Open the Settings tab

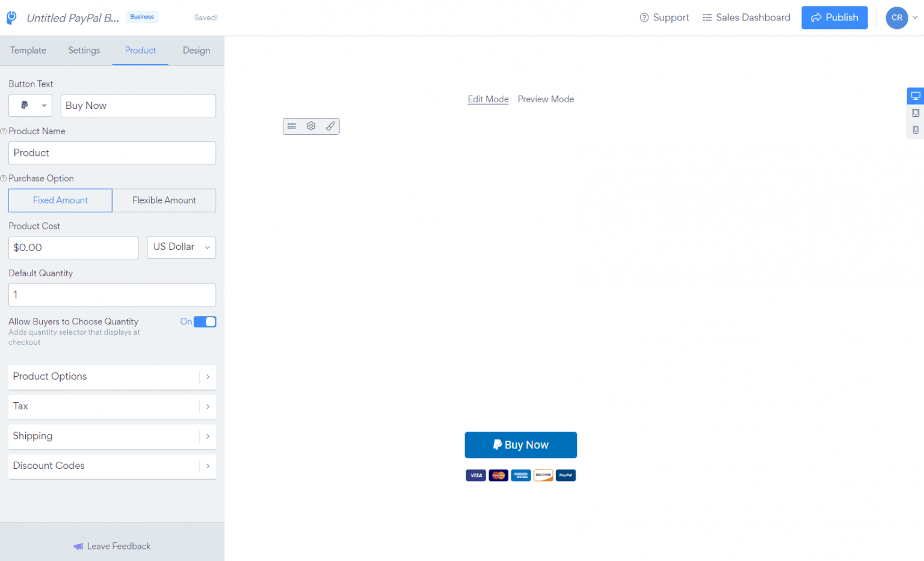pos(84,50)
